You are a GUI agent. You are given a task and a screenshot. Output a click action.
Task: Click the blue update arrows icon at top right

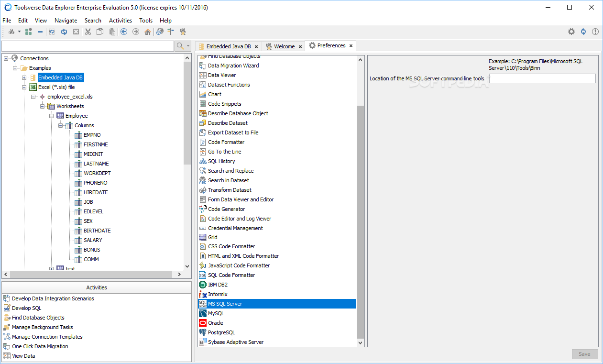[x=583, y=32]
